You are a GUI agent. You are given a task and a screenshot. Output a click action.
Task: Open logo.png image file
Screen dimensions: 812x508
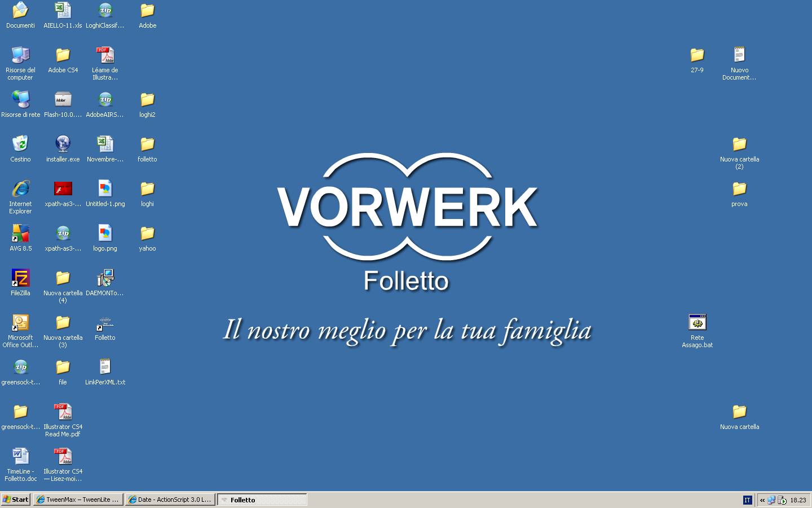pos(105,233)
